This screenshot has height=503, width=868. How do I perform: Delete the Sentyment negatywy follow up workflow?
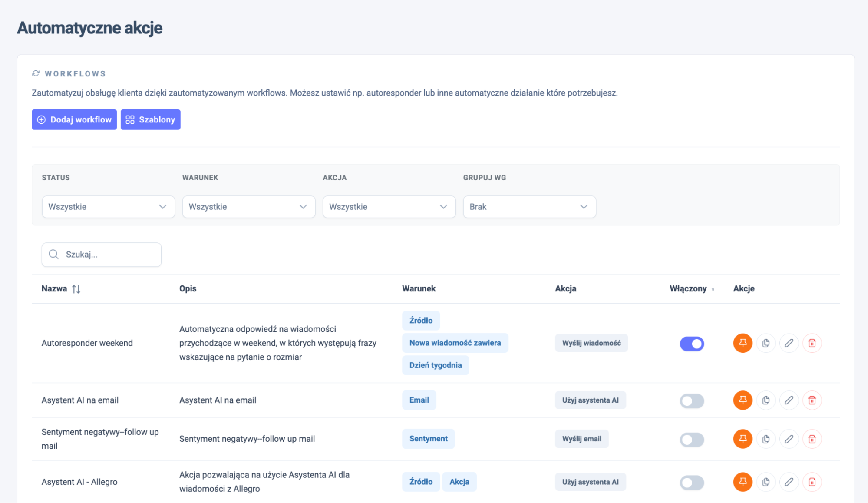[x=812, y=439]
